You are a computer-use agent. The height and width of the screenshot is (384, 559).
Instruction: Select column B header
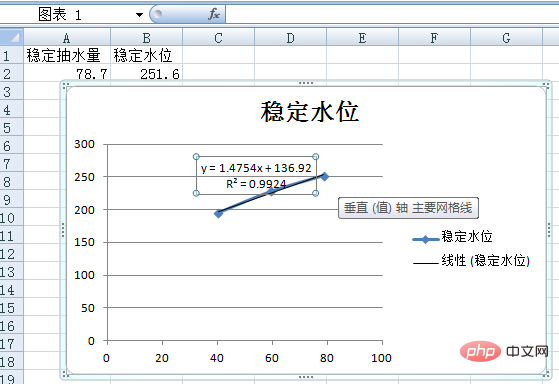point(147,37)
